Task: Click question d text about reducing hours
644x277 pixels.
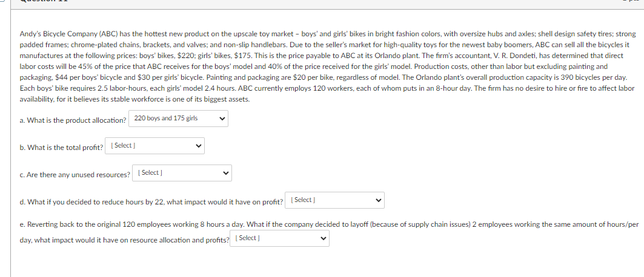Action: tap(151, 202)
